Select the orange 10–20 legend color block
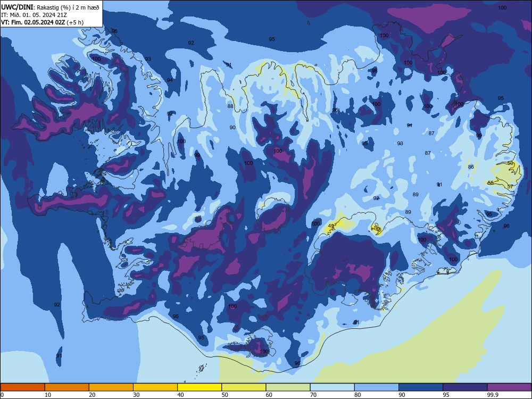The width and height of the screenshot is (532, 399). coord(67,387)
